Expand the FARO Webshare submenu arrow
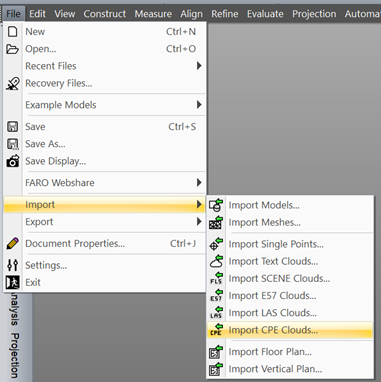 [x=199, y=183]
